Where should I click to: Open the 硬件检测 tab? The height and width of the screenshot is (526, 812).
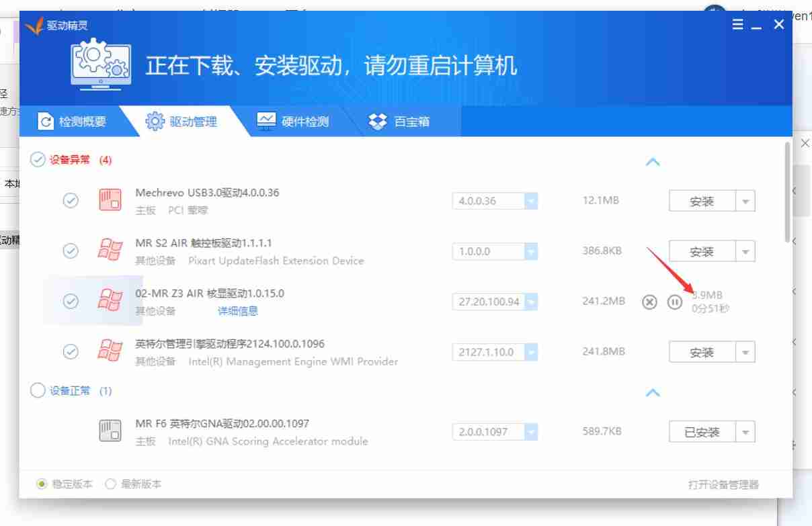pos(293,122)
